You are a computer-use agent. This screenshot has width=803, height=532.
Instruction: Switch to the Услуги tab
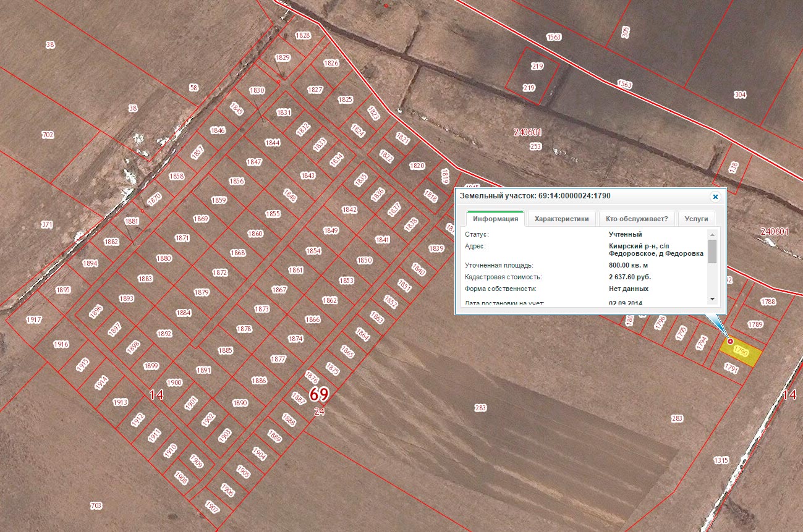click(696, 219)
